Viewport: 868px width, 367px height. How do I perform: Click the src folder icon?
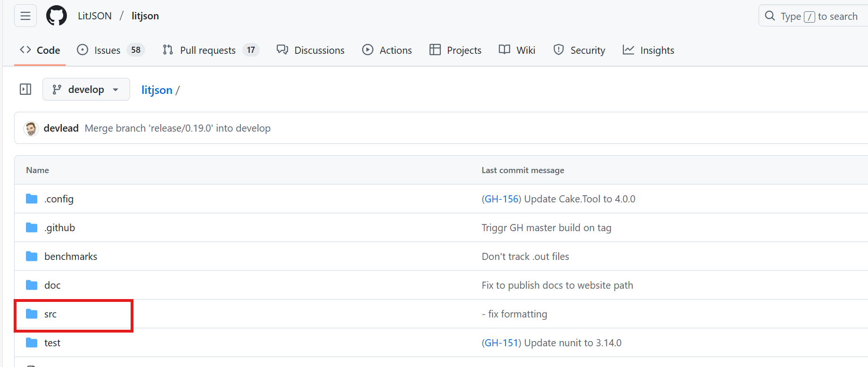click(x=32, y=314)
